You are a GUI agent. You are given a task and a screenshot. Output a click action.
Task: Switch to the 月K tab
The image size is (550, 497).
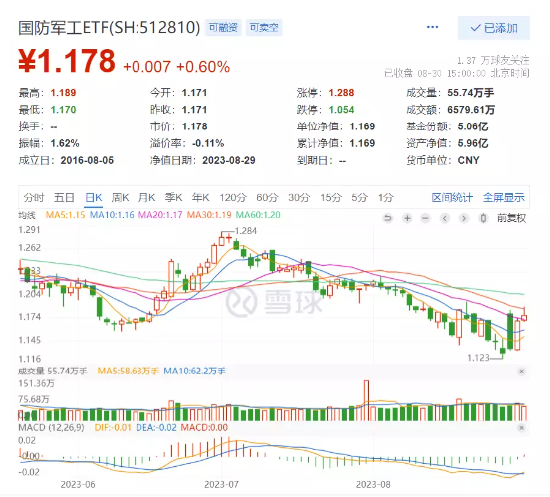click(x=146, y=197)
